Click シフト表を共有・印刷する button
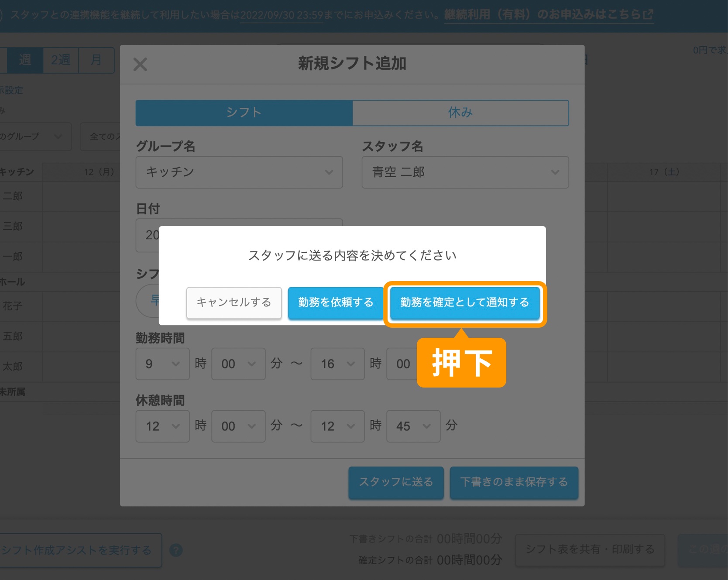Image resolution: width=728 pixels, height=580 pixels. click(590, 549)
